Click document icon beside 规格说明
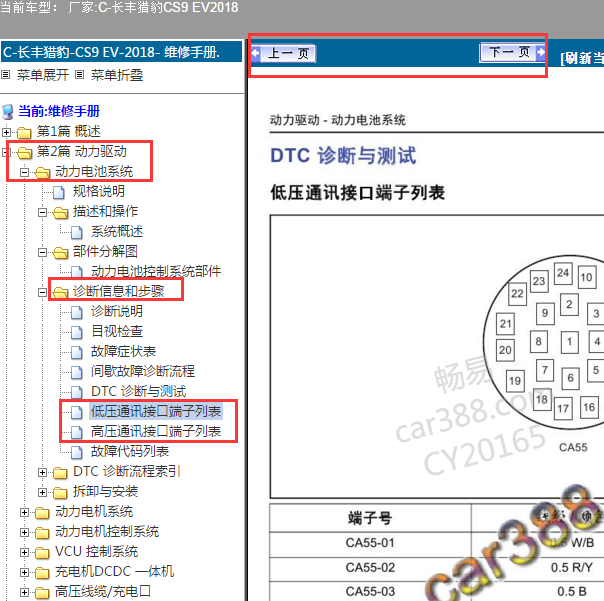 tap(59, 192)
